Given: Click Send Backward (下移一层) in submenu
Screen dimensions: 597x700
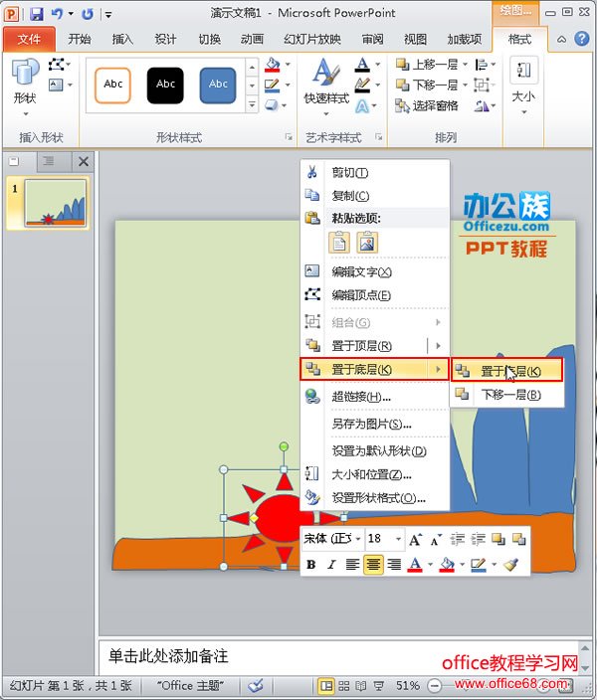Looking at the screenshot, I should pos(506,394).
